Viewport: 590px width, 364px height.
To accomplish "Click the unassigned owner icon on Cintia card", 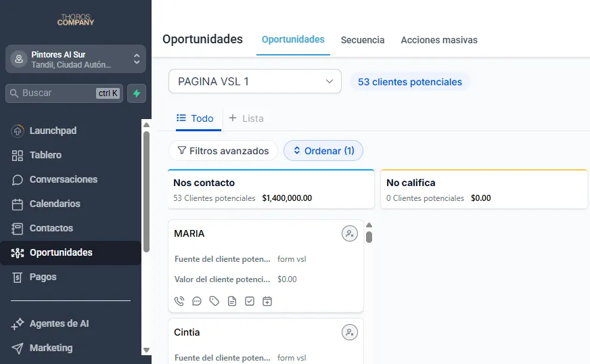I will click(x=350, y=332).
